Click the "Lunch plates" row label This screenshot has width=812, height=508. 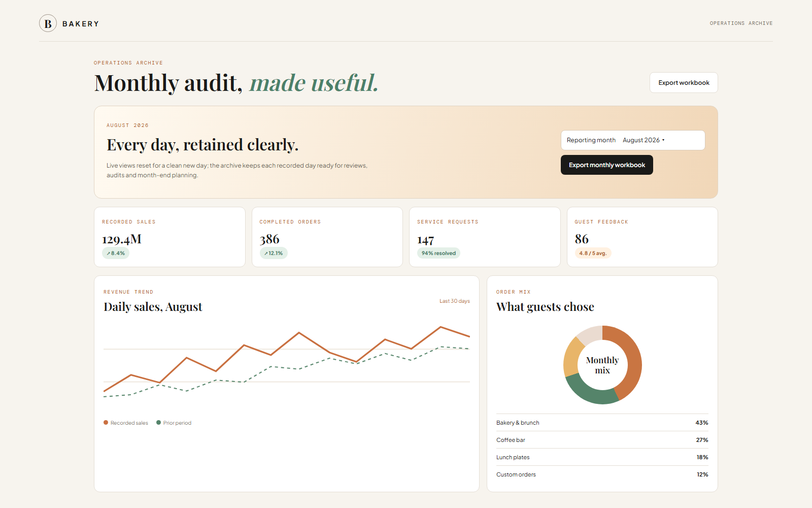point(513,457)
